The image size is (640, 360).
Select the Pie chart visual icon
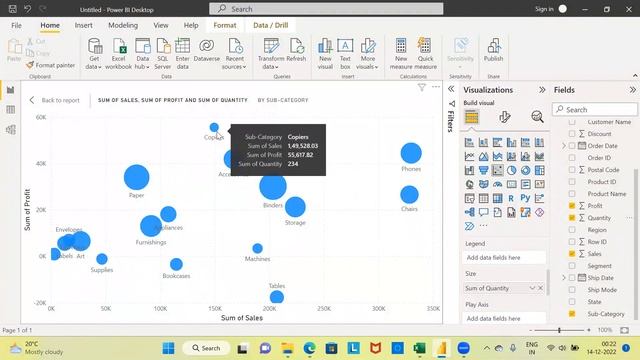(x=511, y=170)
